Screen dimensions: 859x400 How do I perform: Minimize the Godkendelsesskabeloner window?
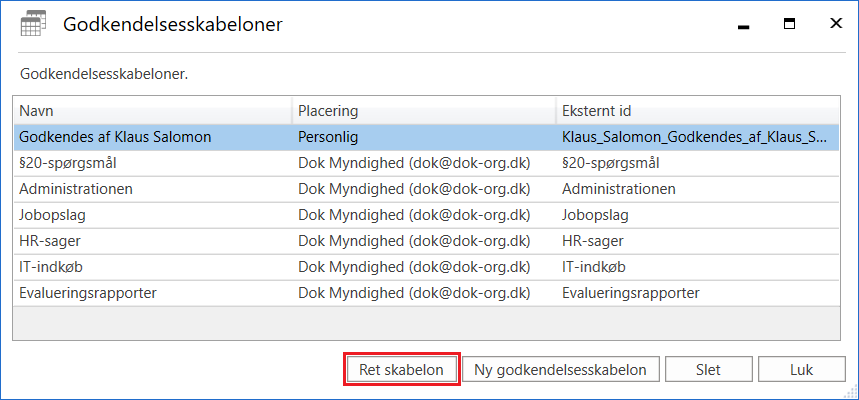744,25
